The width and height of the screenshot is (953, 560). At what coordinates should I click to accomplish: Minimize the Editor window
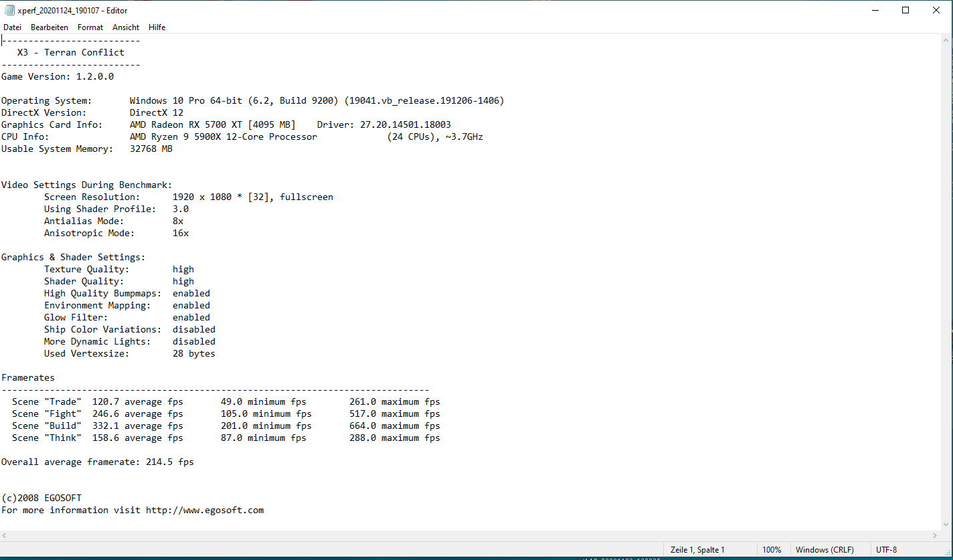[875, 10]
